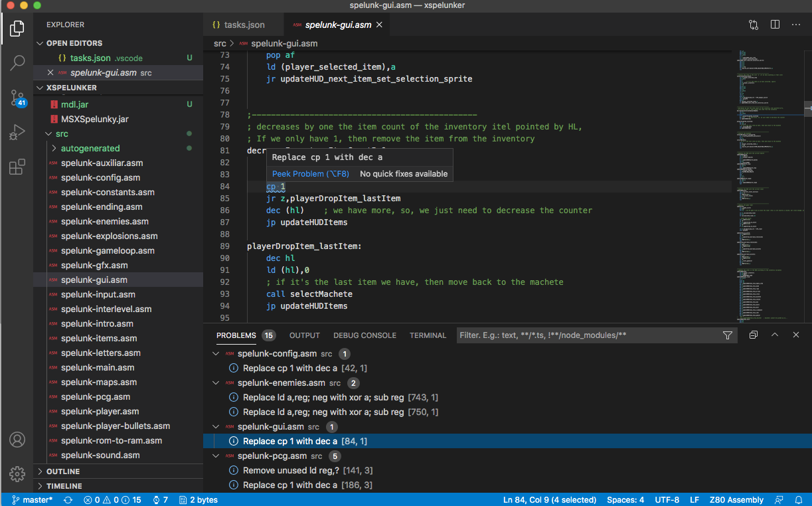Click the feedback icon in status bar
Image resolution: width=812 pixels, height=506 pixels.
[779, 499]
